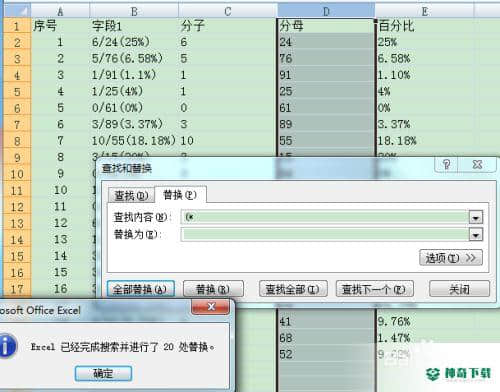The image size is (500, 392).
Task: Select row 5 header
Action: pos(17,91)
